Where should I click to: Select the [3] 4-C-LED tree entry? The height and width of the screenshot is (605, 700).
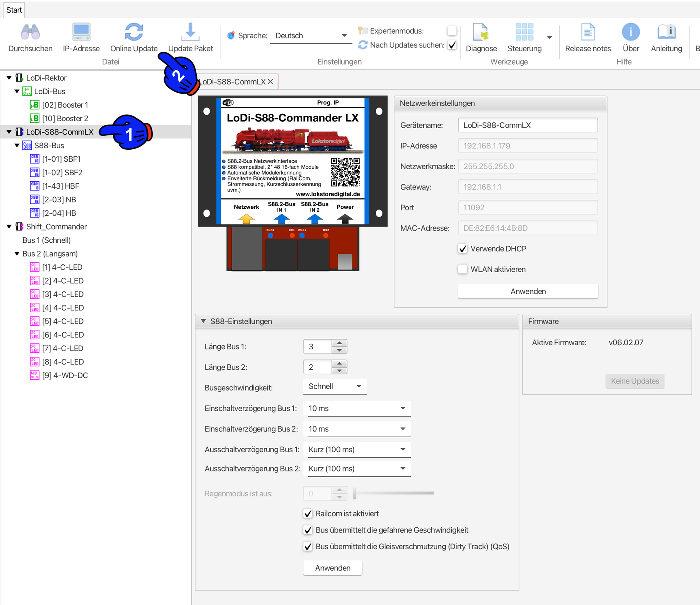pos(63,294)
